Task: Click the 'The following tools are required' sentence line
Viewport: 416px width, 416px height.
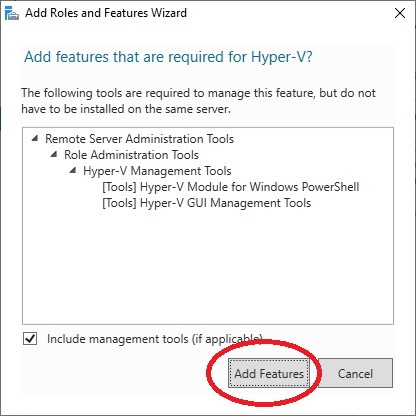Action: (198, 93)
